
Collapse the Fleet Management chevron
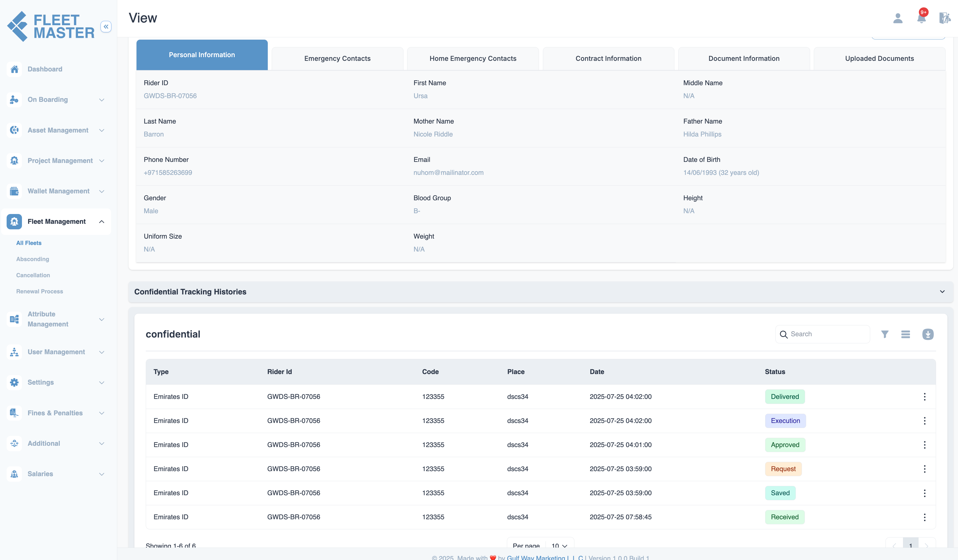click(x=102, y=222)
